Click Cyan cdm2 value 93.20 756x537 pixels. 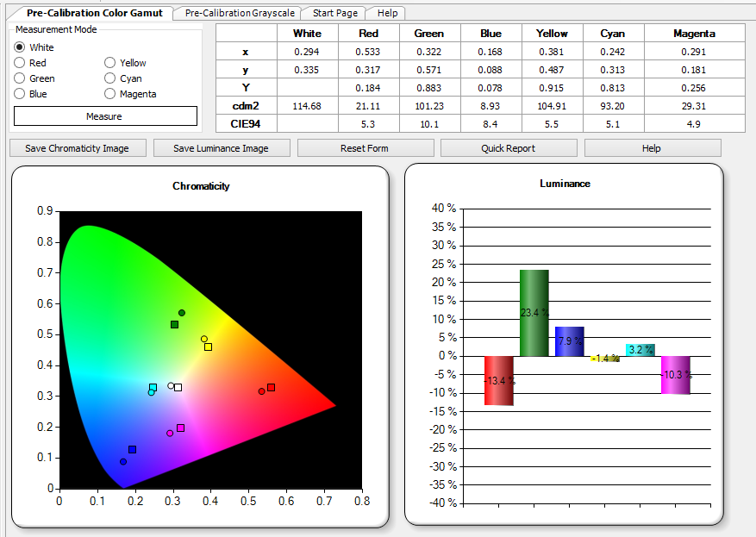pyautogui.click(x=613, y=105)
